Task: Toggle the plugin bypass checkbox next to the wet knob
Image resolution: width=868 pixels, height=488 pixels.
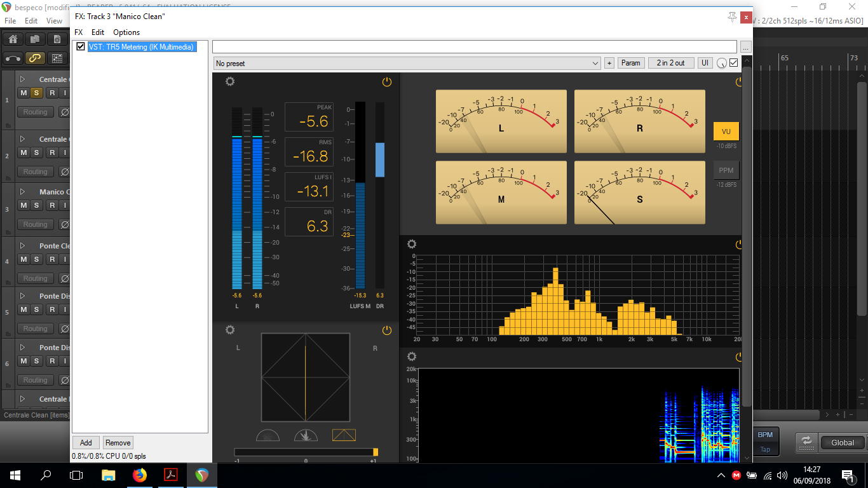Action: [x=734, y=63]
